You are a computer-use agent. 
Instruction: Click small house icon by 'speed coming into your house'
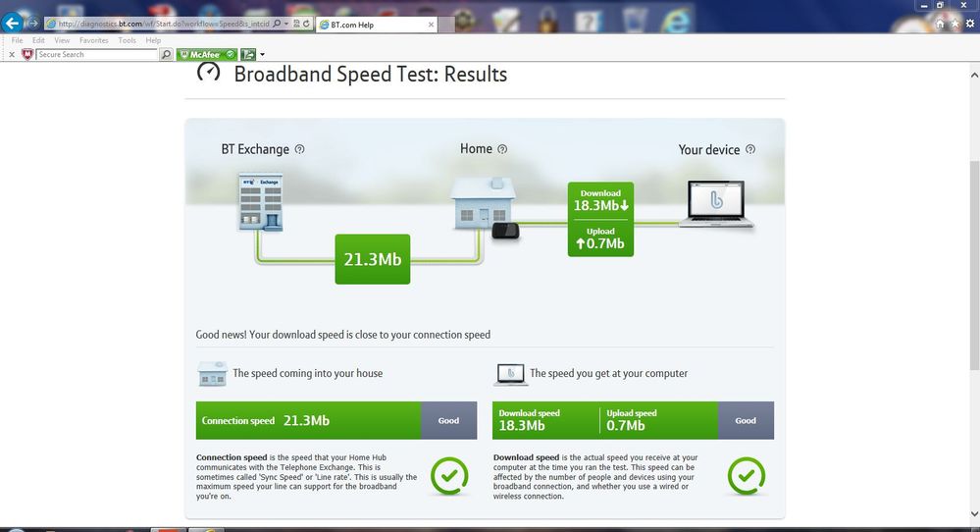(x=213, y=373)
